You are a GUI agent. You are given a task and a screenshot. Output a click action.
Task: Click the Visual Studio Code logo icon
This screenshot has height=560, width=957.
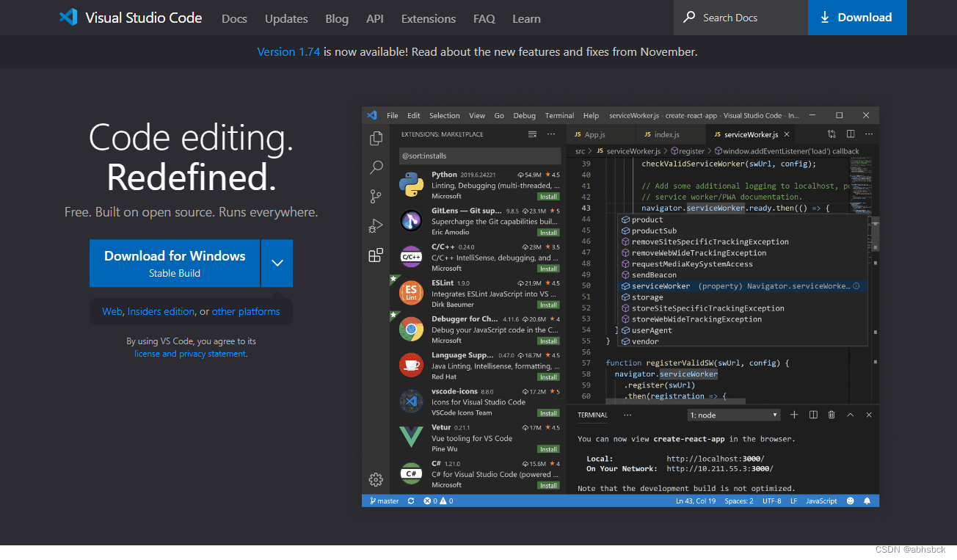point(68,18)
